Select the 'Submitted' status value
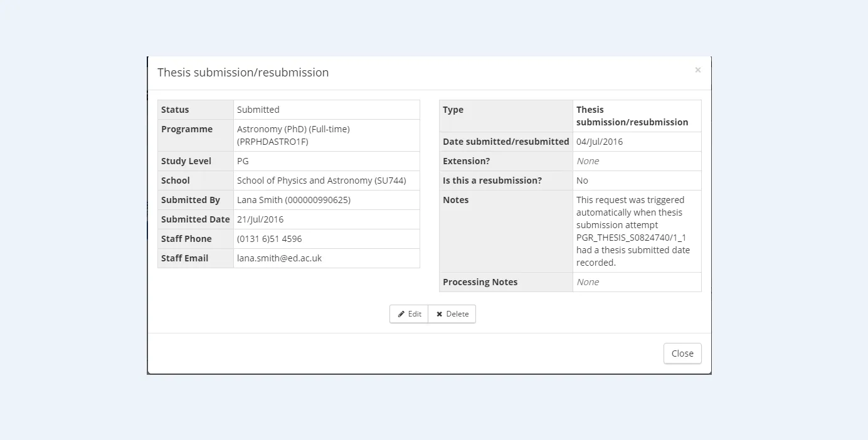868x440 pixels. coord(258,110)
